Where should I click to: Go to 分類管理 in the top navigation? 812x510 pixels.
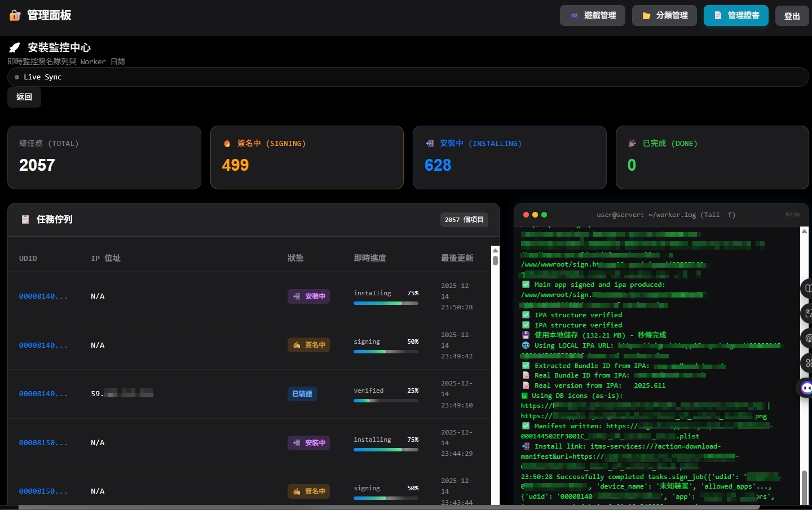(x=664, y=16)
